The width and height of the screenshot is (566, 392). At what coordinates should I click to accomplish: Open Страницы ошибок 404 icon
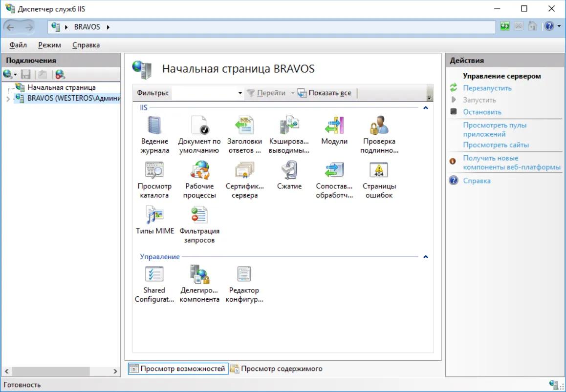[379, 180]
